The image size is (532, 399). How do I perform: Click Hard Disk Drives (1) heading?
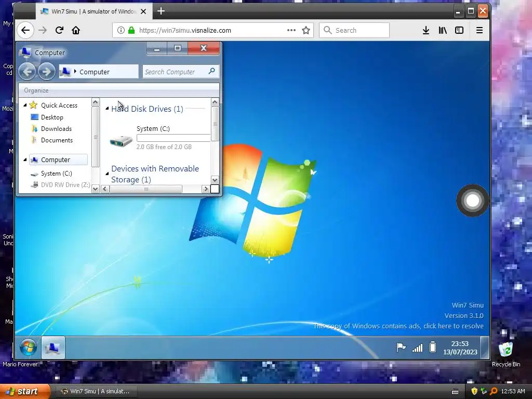tap(147, 109)
